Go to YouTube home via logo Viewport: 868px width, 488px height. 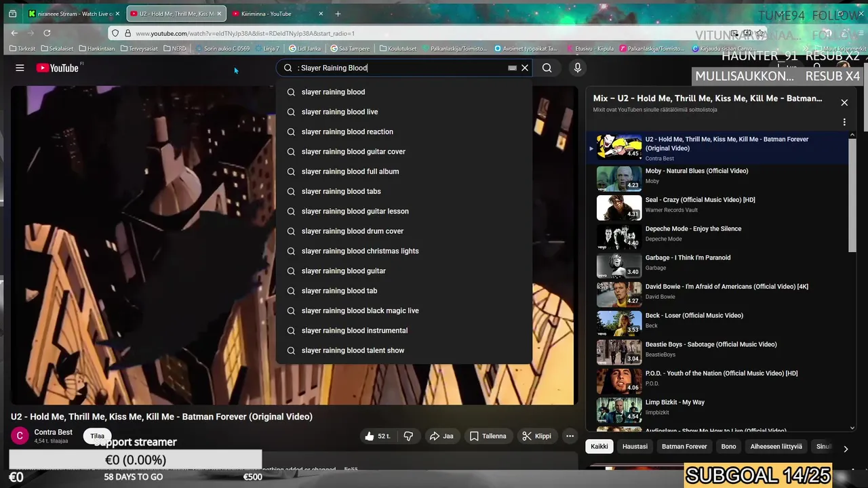tap(58, 68)
